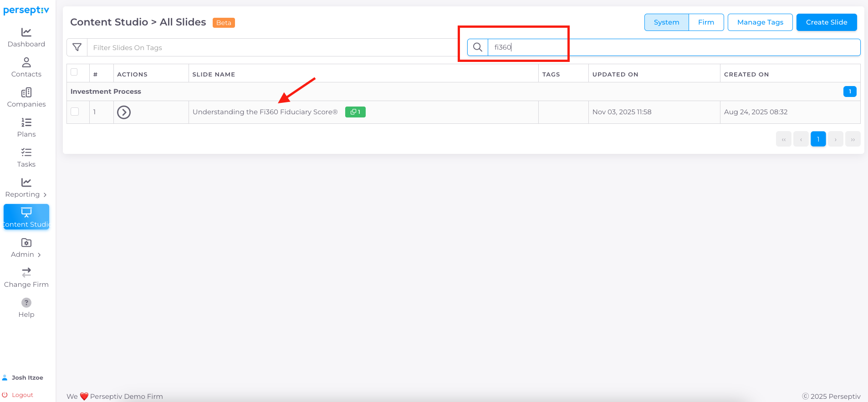This screenshot has height=402, width=868.
Task: Go to the next results page
Action: coord(836,139)
